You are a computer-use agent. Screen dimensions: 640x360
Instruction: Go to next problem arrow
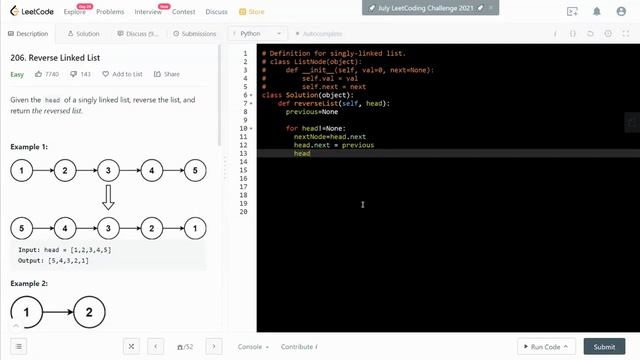point(214,347)
